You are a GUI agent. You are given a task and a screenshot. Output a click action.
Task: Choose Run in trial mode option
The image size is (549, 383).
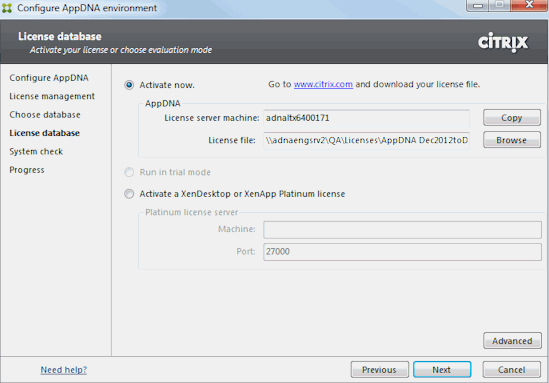tap(129, 172)
